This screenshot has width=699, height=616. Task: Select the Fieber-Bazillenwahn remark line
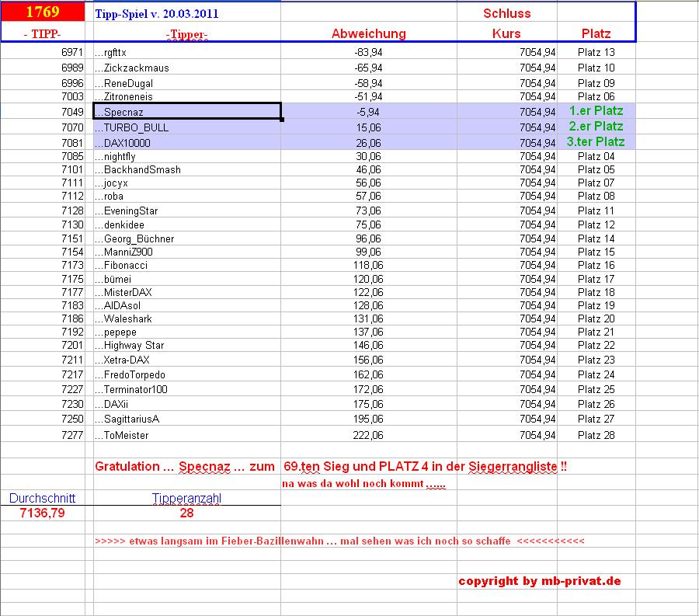point(339,541)
